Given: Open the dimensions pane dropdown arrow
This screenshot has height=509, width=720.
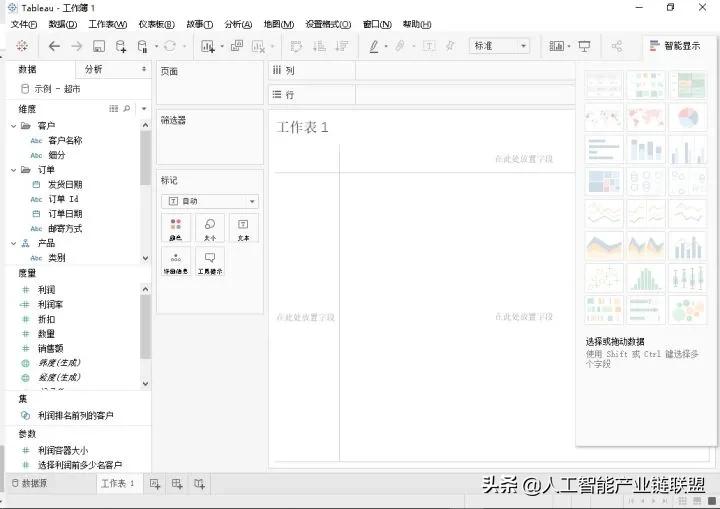Looking at the screenshot, I should [x=144, y=109].
